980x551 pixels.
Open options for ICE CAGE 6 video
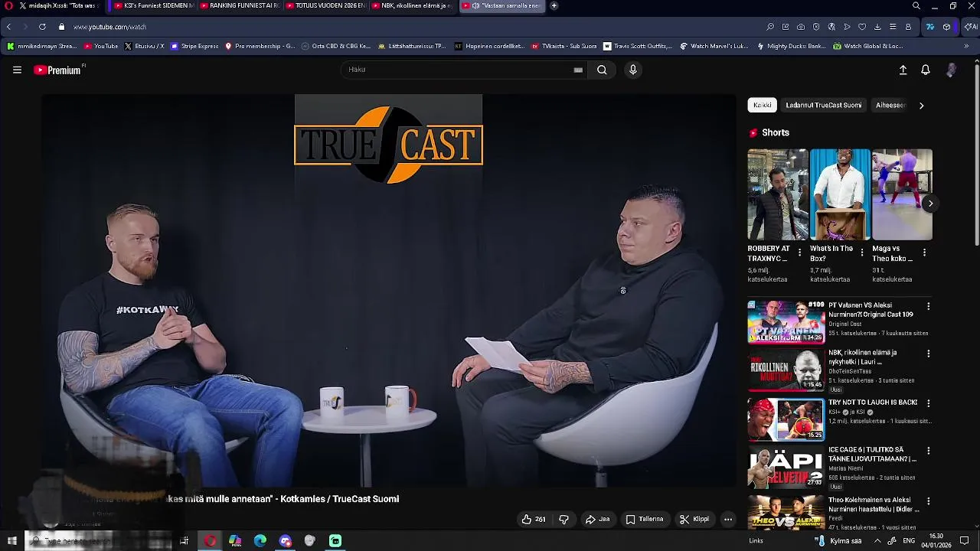928,452
